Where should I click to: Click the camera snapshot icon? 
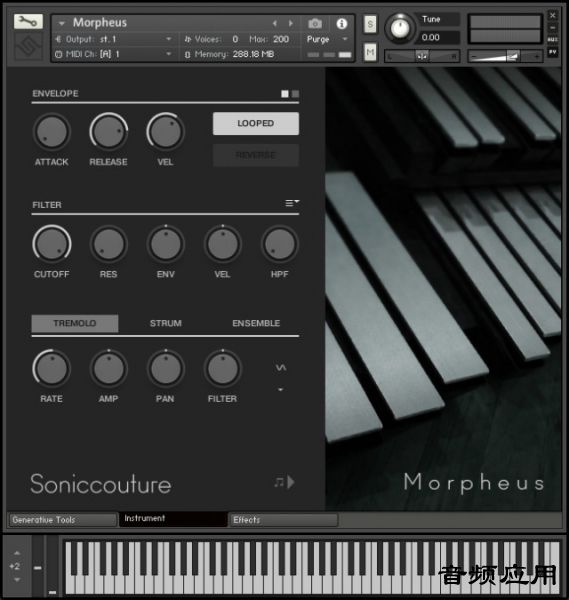[x=315, y=24]
